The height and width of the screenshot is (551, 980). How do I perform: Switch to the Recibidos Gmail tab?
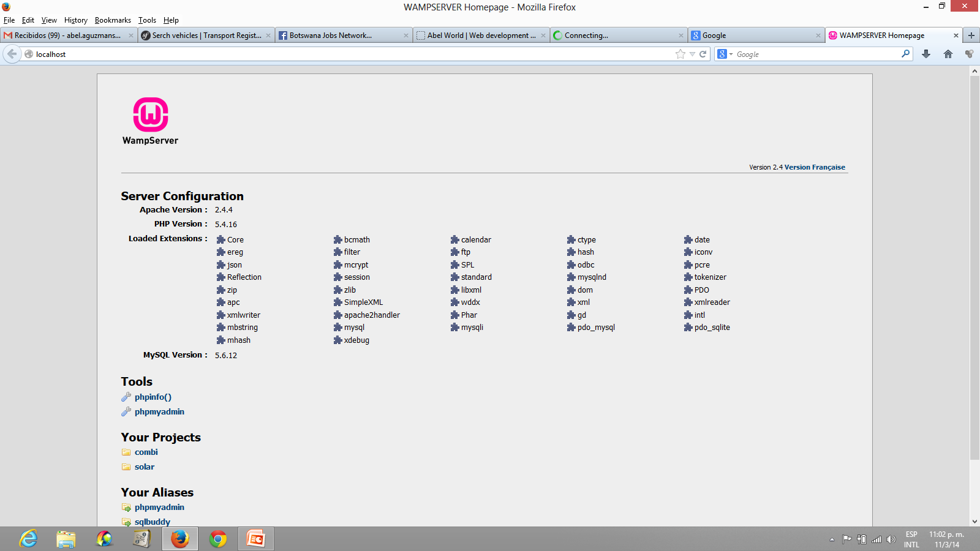tap(69, 36)
